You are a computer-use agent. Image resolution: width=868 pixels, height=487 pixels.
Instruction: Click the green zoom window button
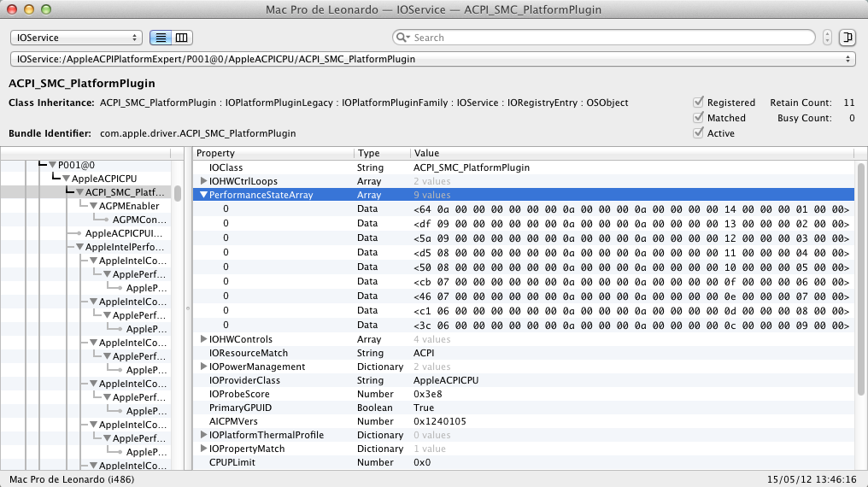[x=46, y=9]
